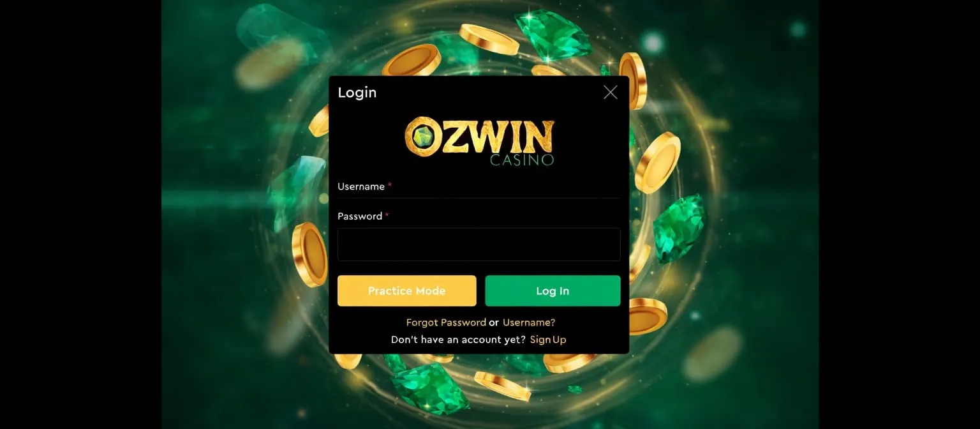Viewport: 980px width, 429px height.
Task: Click the Login dialog title text
Action: [357, 93]
